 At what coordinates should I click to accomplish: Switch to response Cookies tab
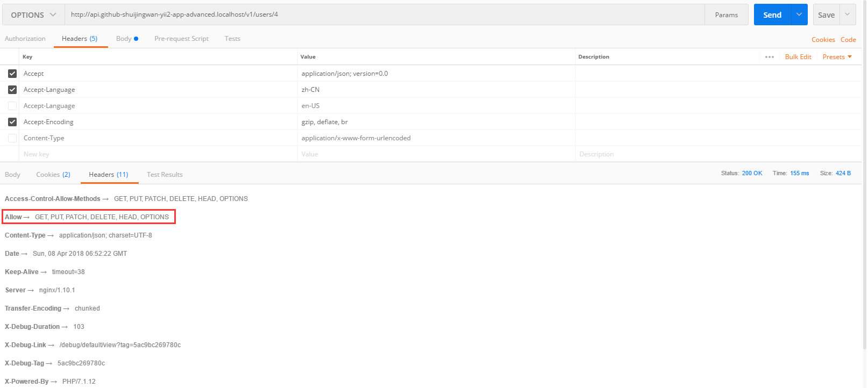(53, 175)
